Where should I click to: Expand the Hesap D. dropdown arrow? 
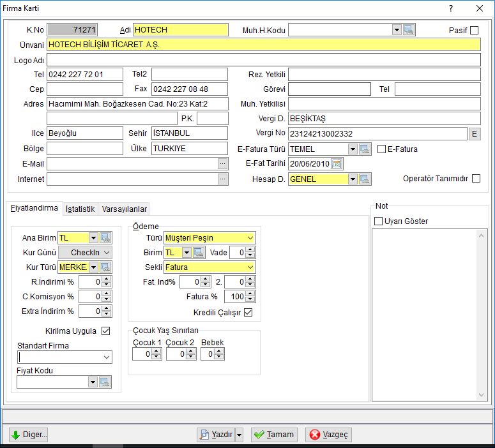(353, 179)
